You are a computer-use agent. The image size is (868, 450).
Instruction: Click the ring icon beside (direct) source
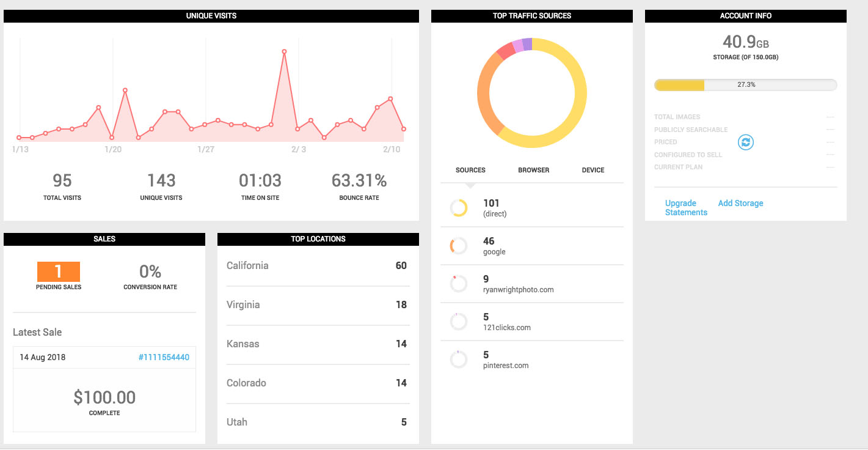459,208
